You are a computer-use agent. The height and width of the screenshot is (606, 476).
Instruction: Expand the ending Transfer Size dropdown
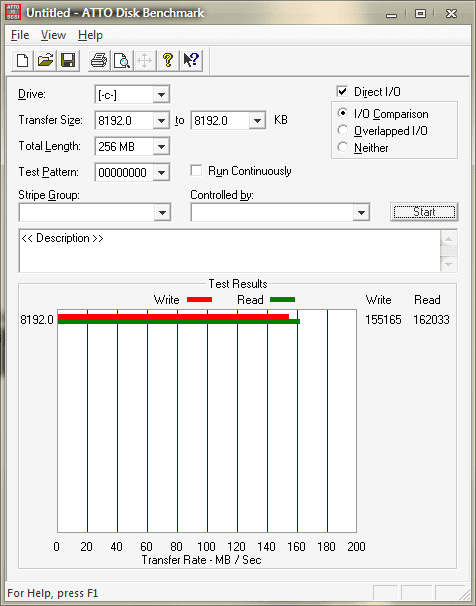[x=257, y=121]
